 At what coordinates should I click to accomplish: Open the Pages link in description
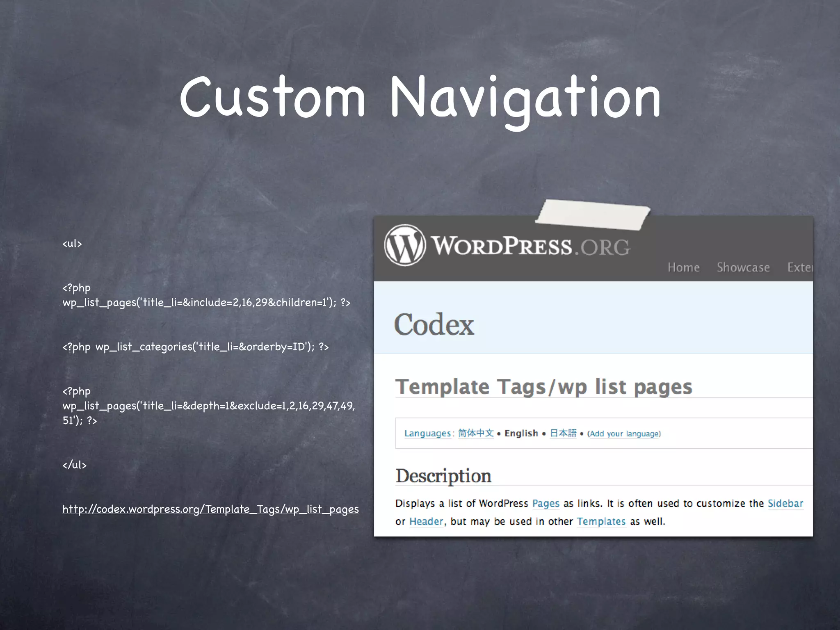coord(546,503)
